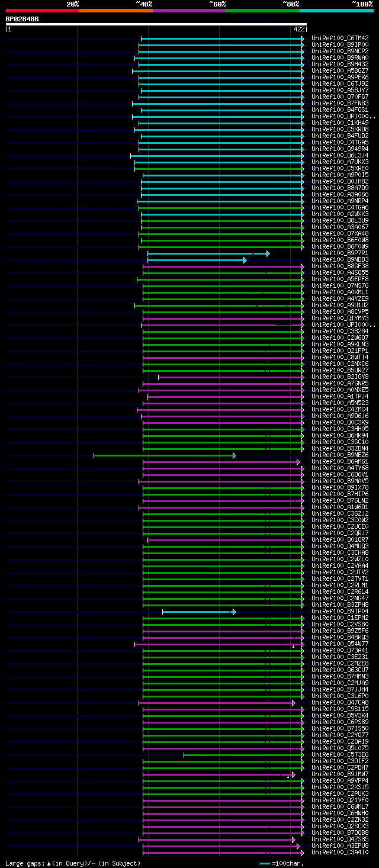Click the cyan alignment bar for B9P7R1
This screenshot has height=868, width=379.
(208, 253)
